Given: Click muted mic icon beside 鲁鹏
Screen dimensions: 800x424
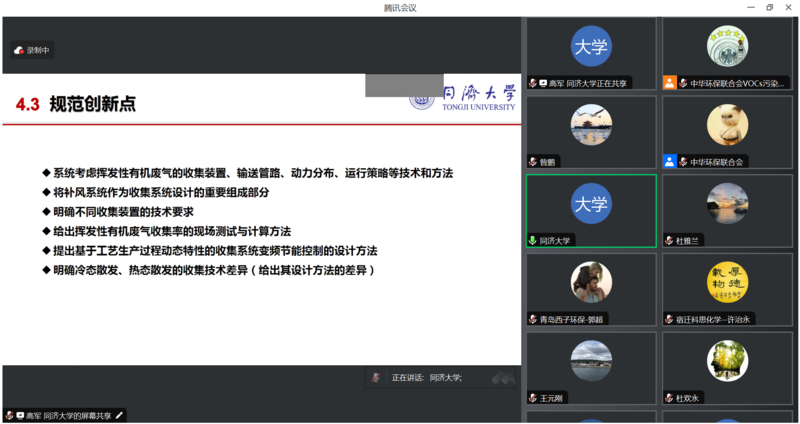Looking at the screenshot, I should pyautogui.click(x=533, y=162).
